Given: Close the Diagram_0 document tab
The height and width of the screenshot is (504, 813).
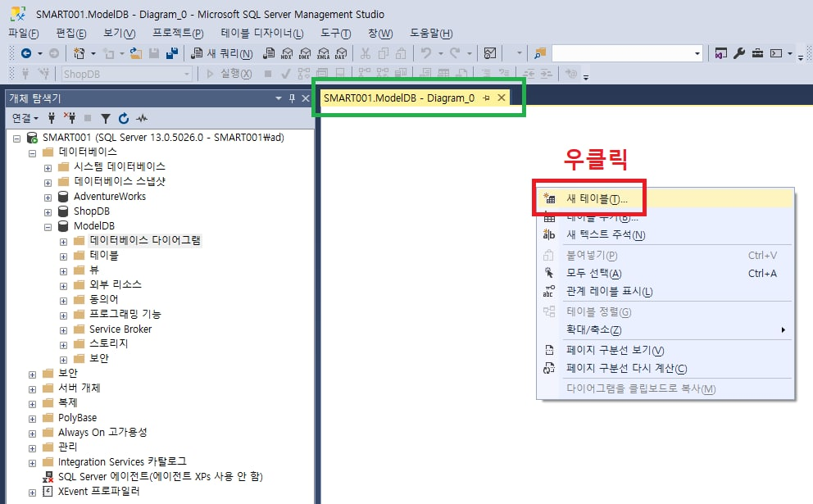Looking at the screenshot, I should 502,98.
